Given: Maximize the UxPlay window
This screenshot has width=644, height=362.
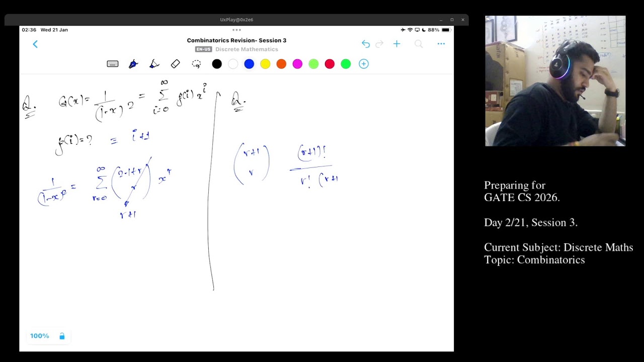Looking at the screenshot, I should pyautogui.click(x=452, y=20).
